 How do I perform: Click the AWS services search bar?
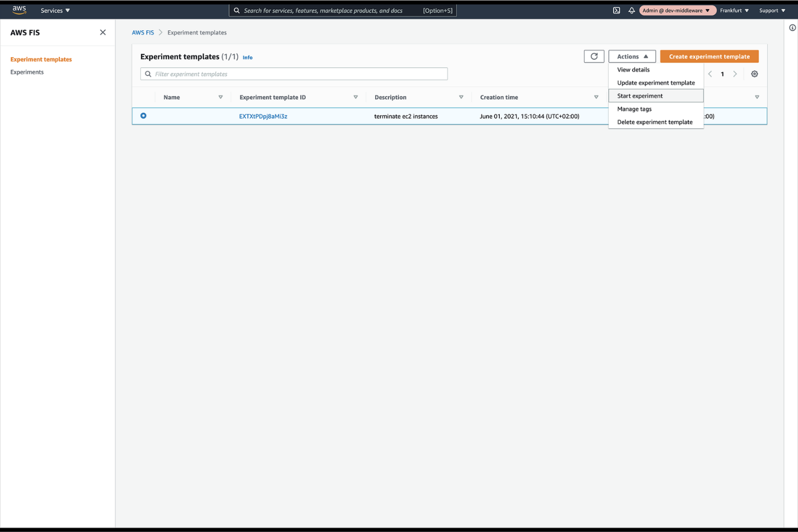point(342,10)
